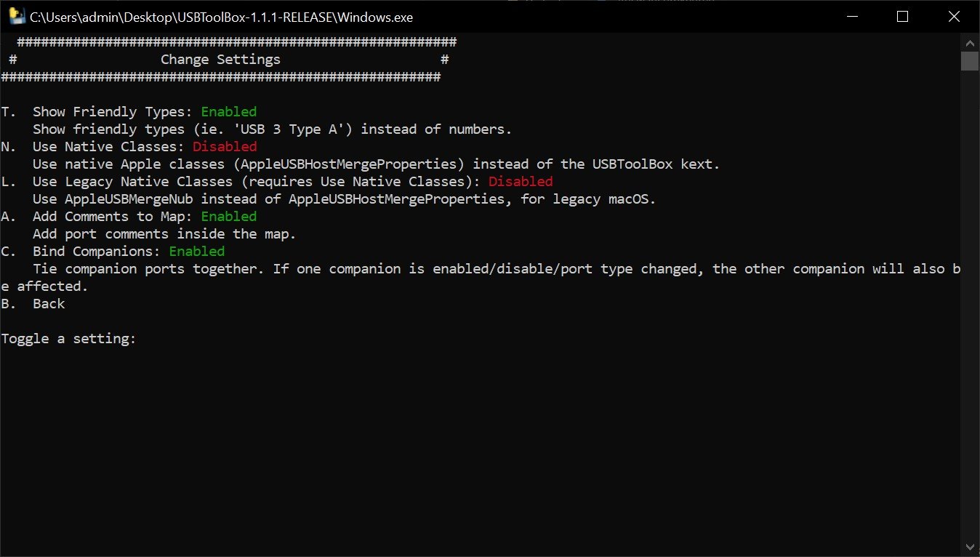980x557 pixels.
Task: Click the Enabled status of Bind Companions
Action: coord(196,252)
